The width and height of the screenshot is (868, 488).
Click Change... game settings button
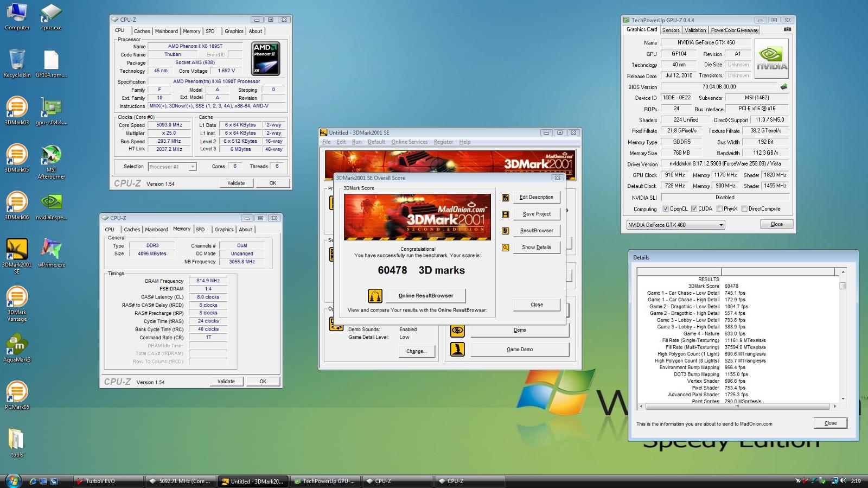[417, 351]
